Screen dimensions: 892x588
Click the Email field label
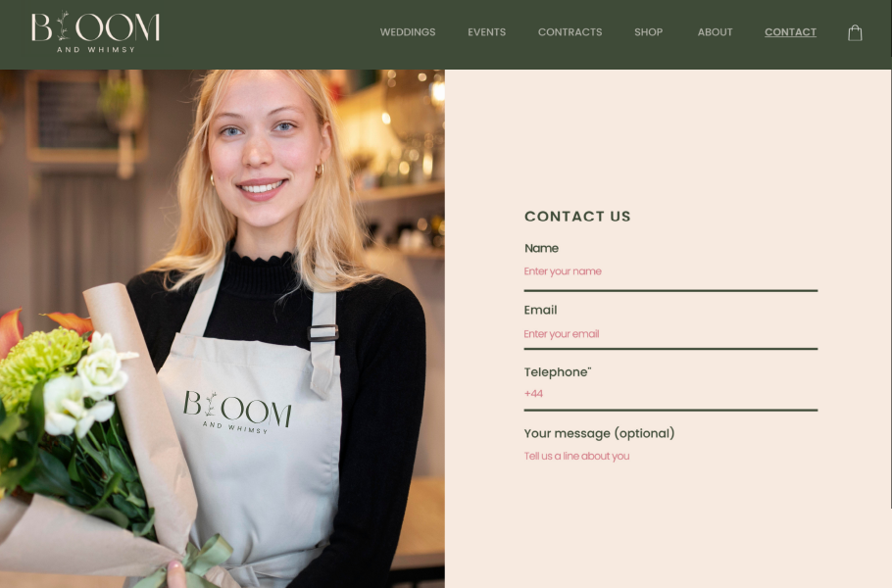point(540,310)
